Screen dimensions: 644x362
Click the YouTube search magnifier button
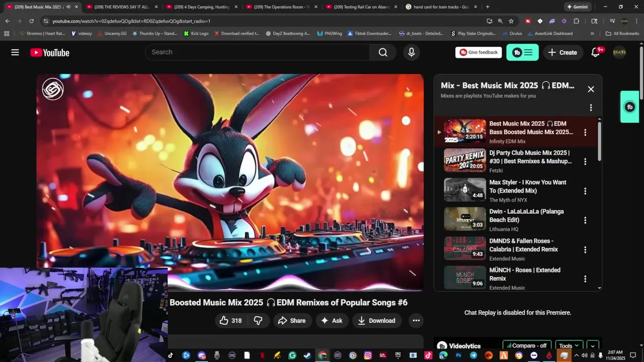pyautogui.click(x=383, y=52)
